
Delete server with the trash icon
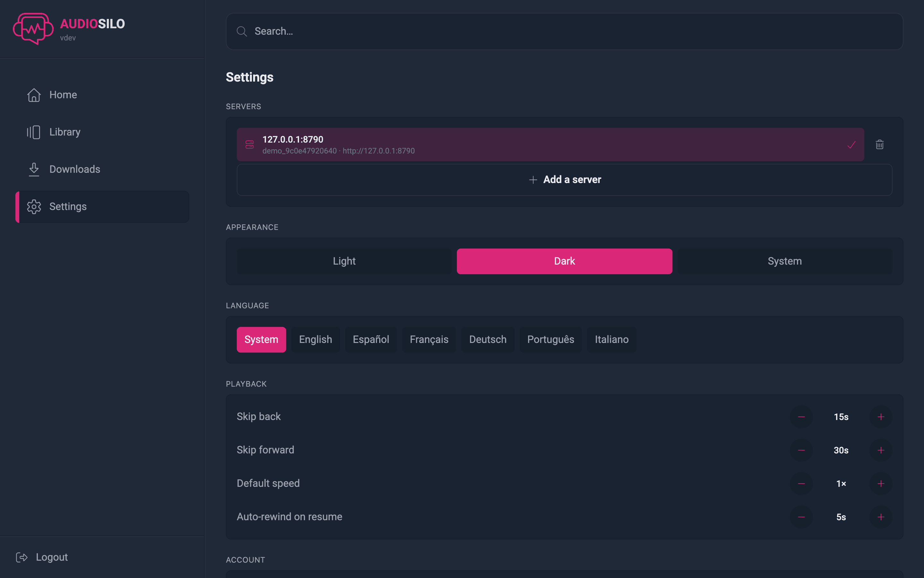(880, 144)
